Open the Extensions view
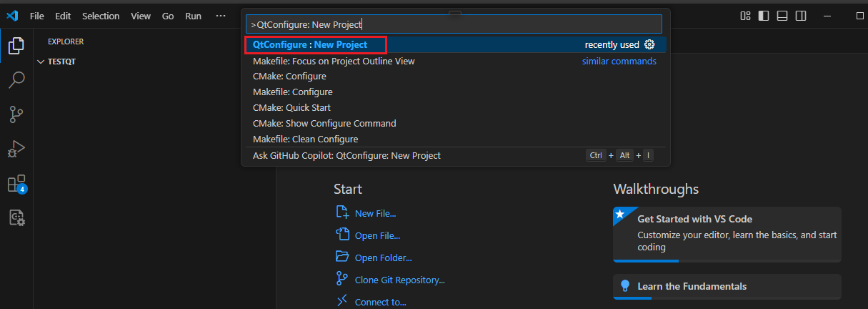Screen dimensions: 868x309 click(16, 184)
